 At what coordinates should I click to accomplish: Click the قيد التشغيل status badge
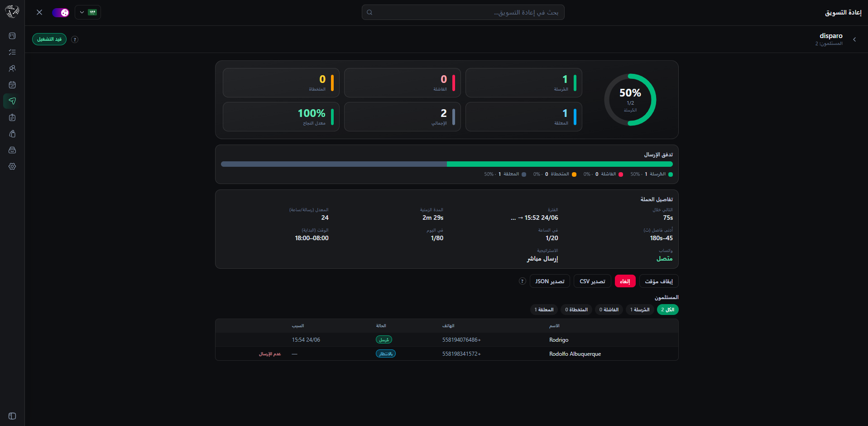coord(49,39)
